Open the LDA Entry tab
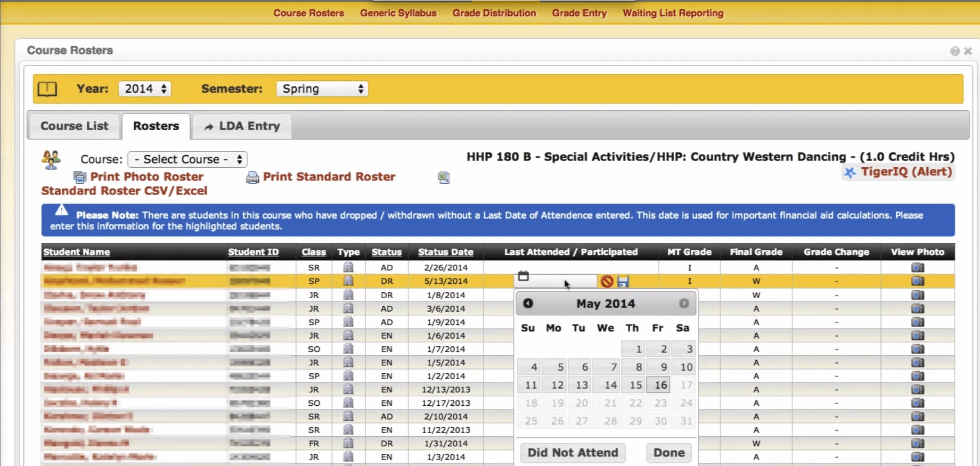Viewport: 980px width, 466px height. (x=242, y=126)
